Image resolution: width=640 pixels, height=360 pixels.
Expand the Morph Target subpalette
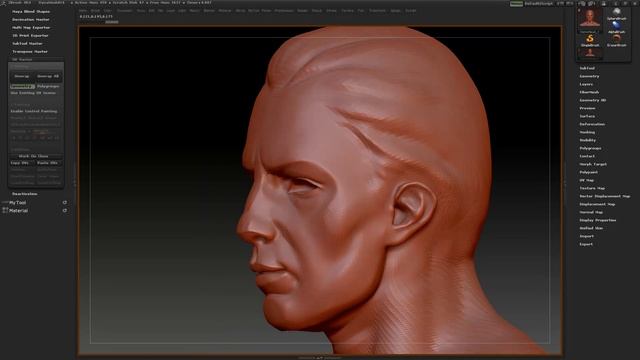pos(593,164)
